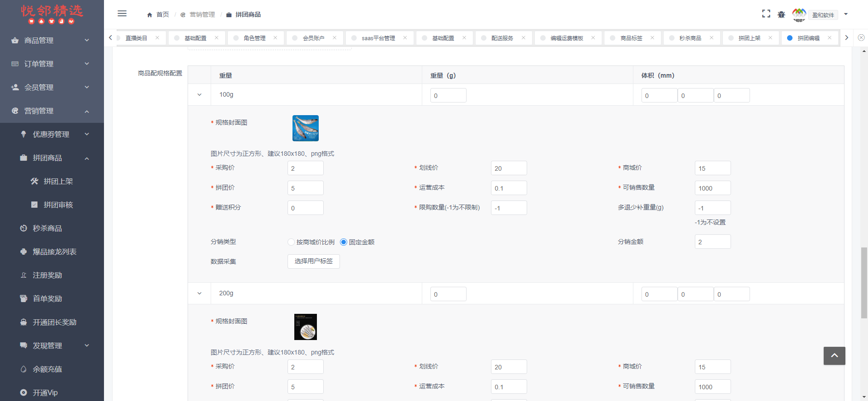Viewport: 868px width, 401px height.
Task: Click the 会员管理 user icon
Action: click(x=15, y=87)
